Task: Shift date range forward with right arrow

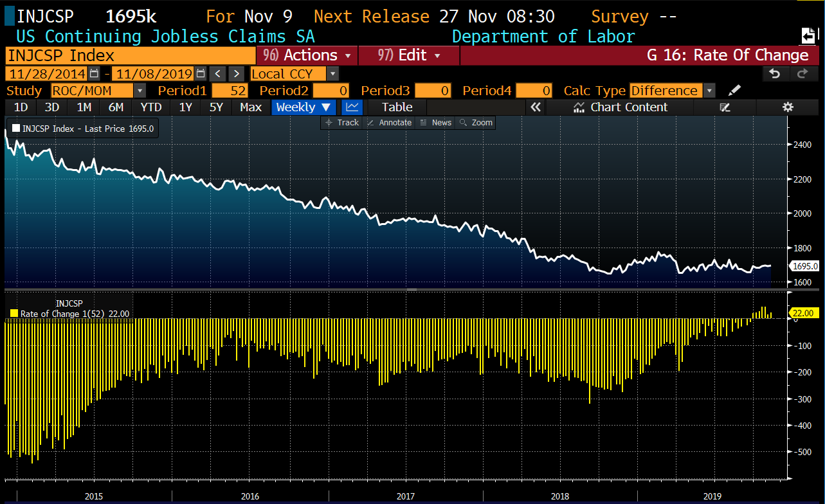Action: [x=237, y=74]
